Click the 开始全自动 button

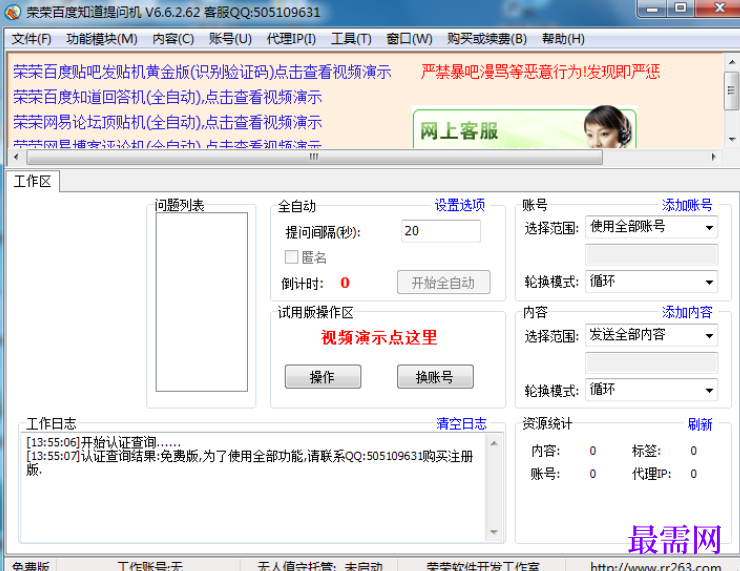pos(444,283)
